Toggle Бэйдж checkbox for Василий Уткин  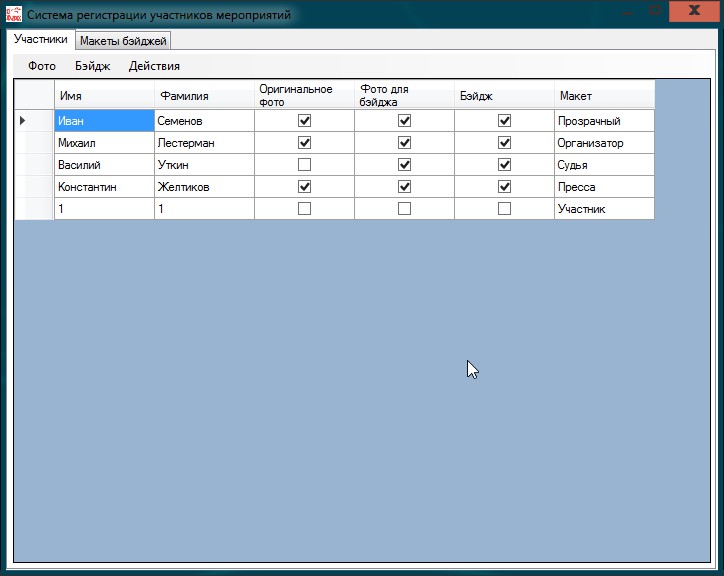pos(505,164)
